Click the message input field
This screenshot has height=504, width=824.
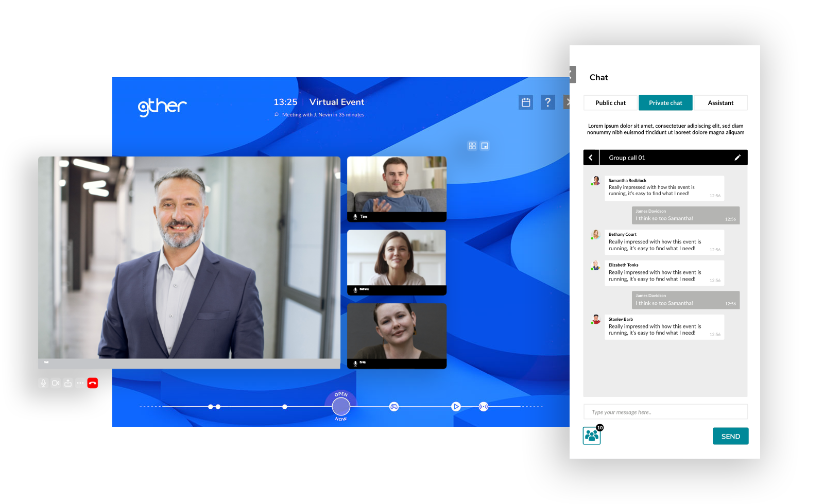[x=665, y=412]
